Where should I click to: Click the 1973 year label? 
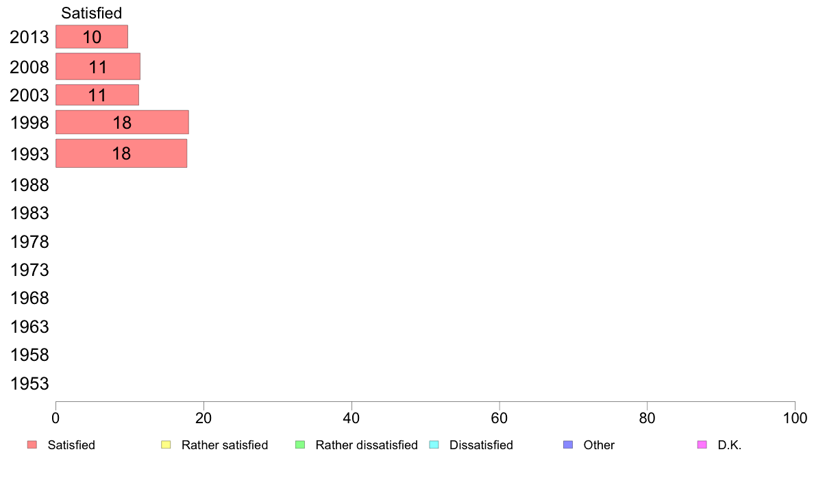pyautogui.click(x=29, y=270)
